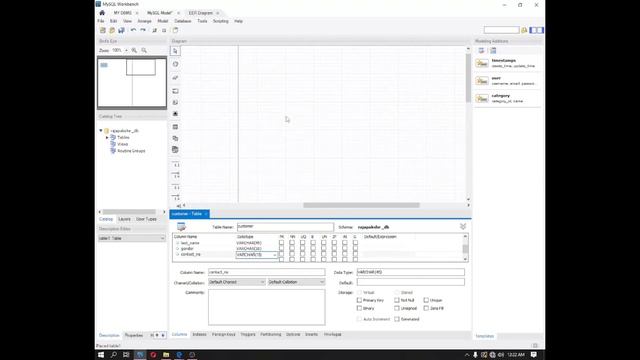
Task: Open the Arrange menu
Action: 144,21
